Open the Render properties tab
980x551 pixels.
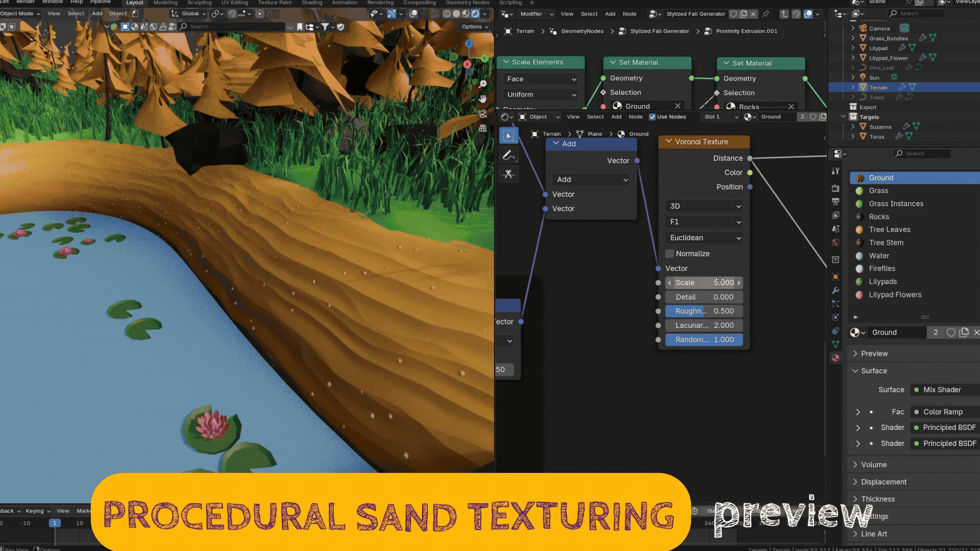click(x=836, y=188)
